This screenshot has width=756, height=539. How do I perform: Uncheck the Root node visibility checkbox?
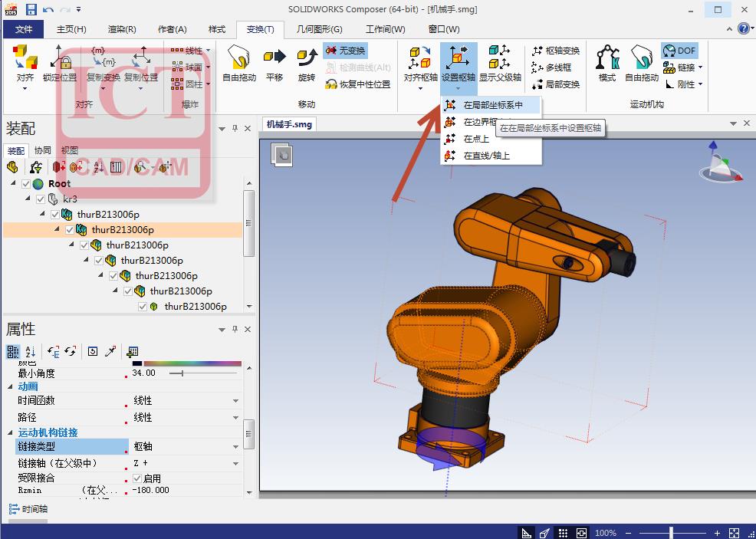[x=27, y=184]
